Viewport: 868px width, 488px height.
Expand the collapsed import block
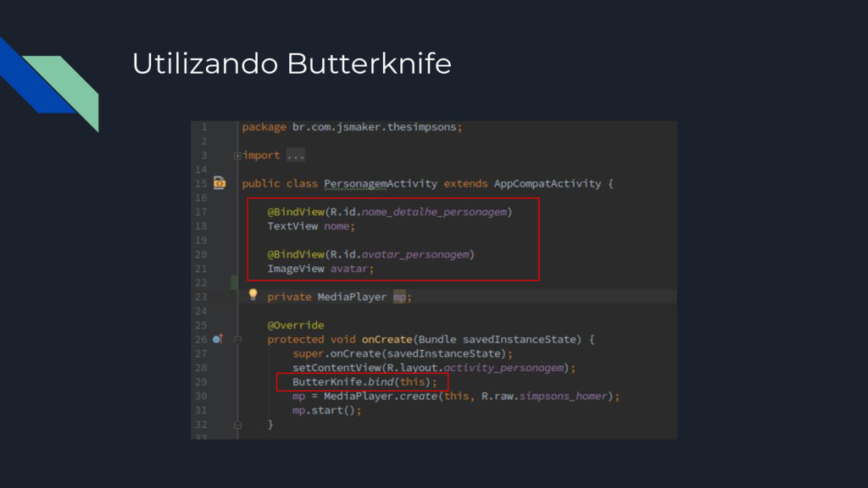tap(237, 156)
